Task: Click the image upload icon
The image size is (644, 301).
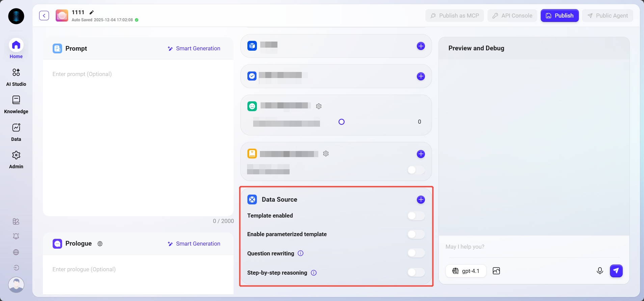Action: click(x=496, y=271)
